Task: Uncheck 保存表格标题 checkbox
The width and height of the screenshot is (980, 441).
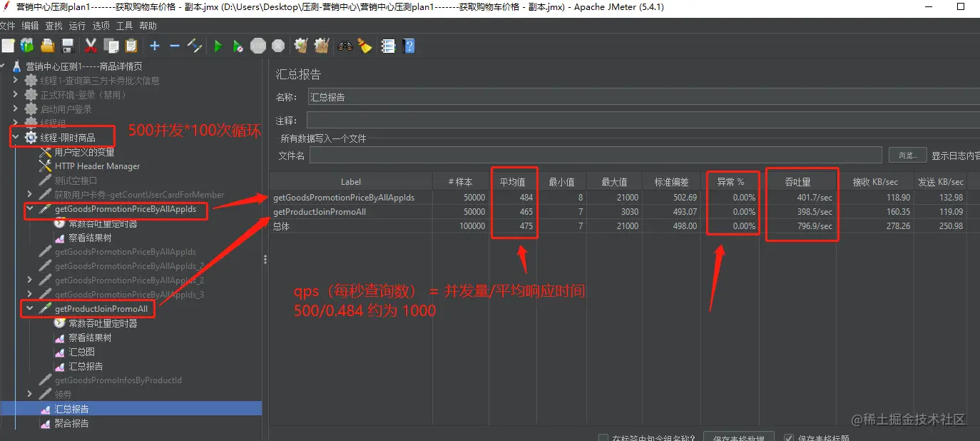Action: pos(788,435)
